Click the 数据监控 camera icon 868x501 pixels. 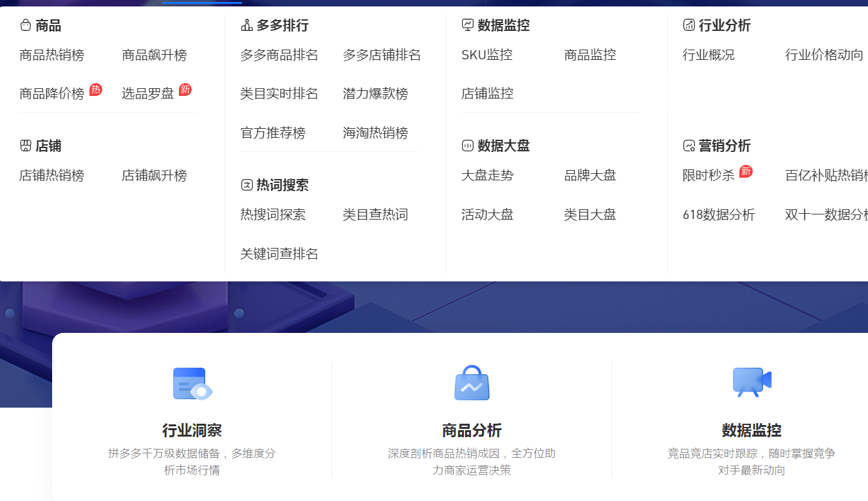point(752,383)
